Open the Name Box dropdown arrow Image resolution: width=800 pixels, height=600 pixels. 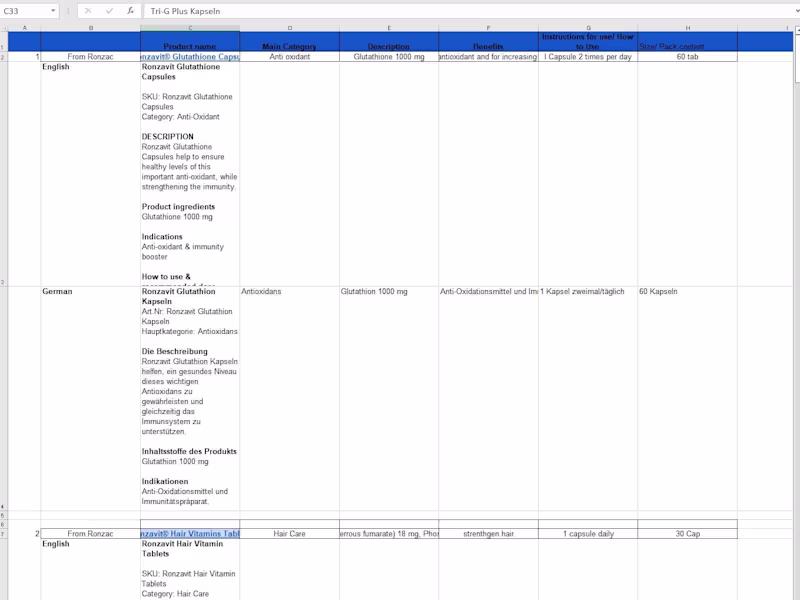pos(53,11)
